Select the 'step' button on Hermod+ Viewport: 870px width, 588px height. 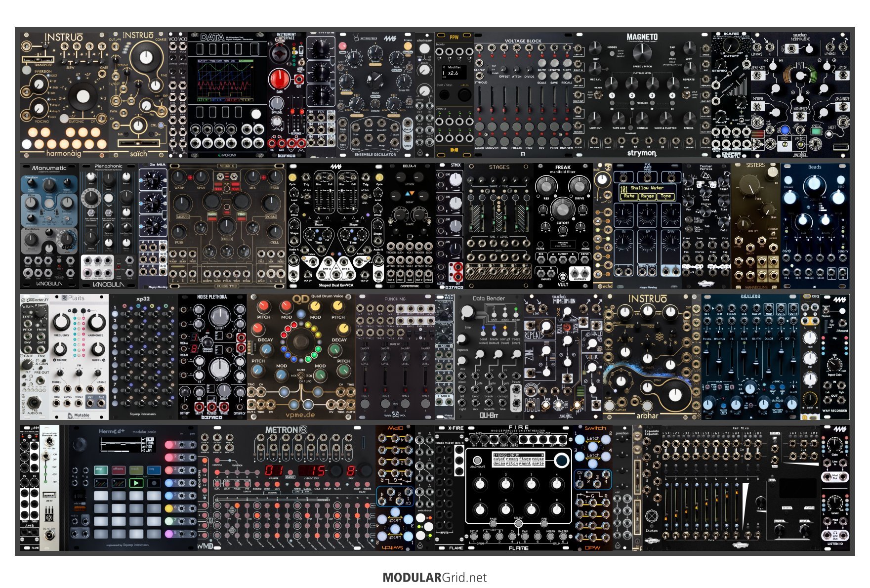[x=101, y=470]
